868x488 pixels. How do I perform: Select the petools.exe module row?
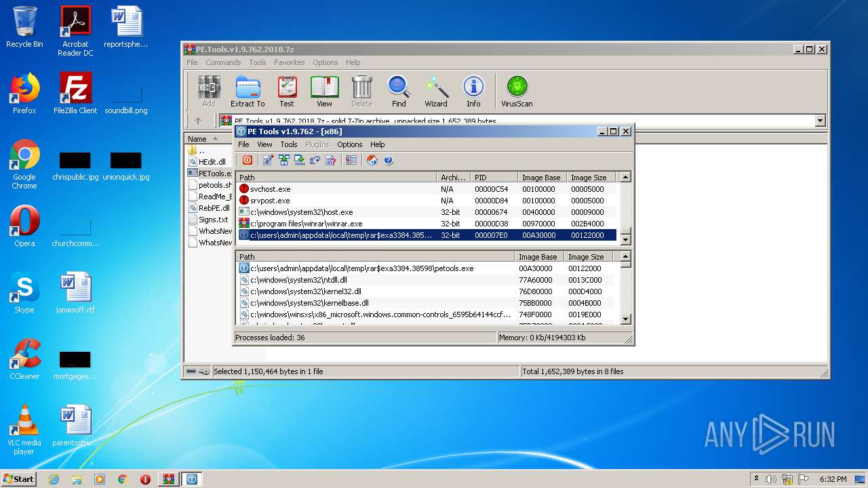click(427, 268)
